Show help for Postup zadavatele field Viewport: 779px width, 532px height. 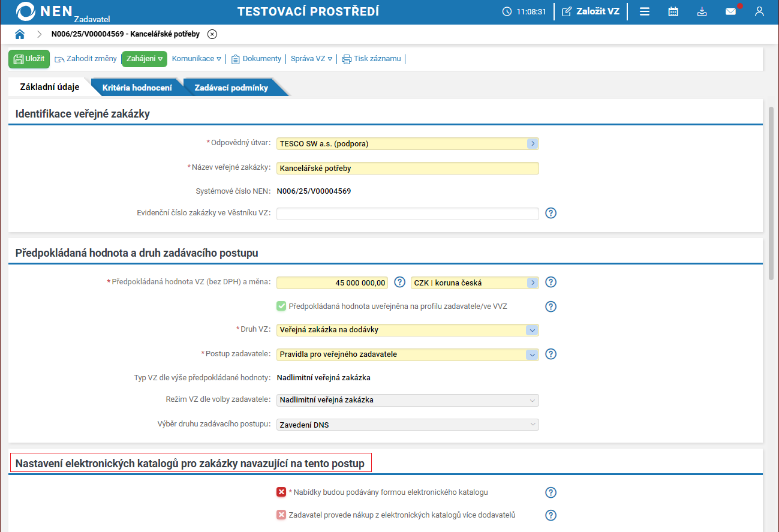[551, 354]
